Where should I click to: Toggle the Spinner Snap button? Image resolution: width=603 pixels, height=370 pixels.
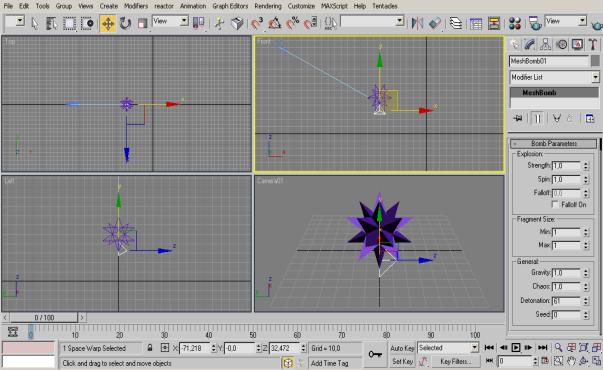coord(310,23)
